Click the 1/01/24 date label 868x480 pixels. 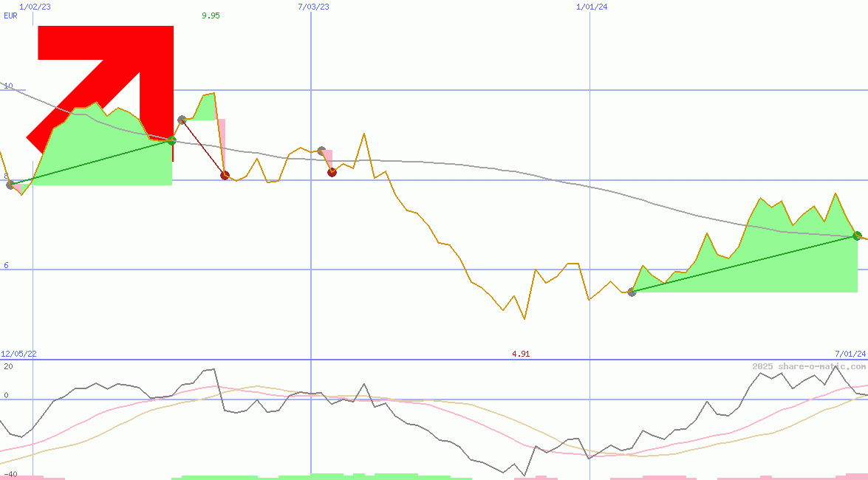pyautogui.click(x=592, y=7)
